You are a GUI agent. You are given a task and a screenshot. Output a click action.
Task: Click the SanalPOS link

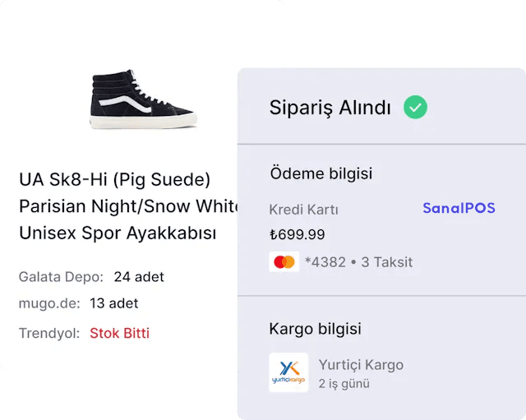tap(459, 209)
